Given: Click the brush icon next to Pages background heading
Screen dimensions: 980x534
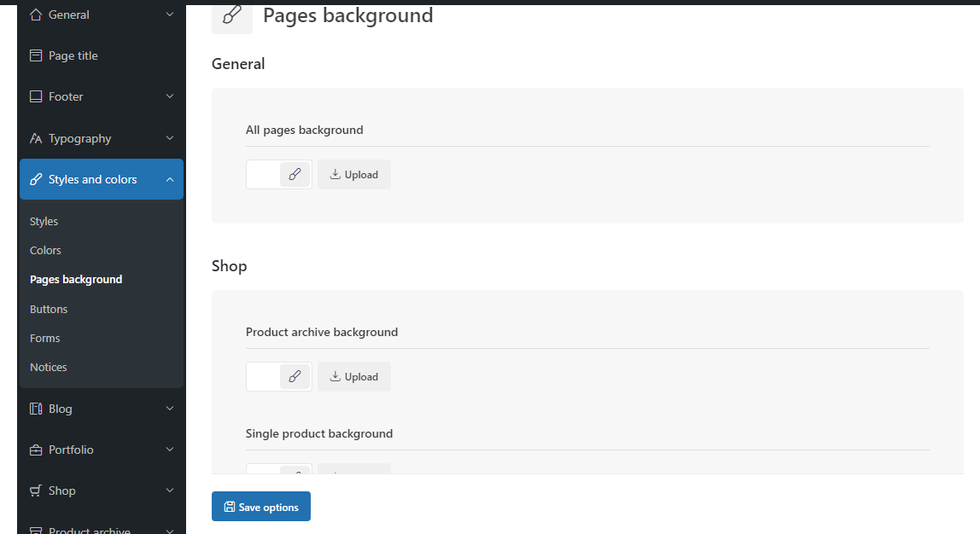Looking at the screenshot, I should pyautogui.click(x=232, y=15).
